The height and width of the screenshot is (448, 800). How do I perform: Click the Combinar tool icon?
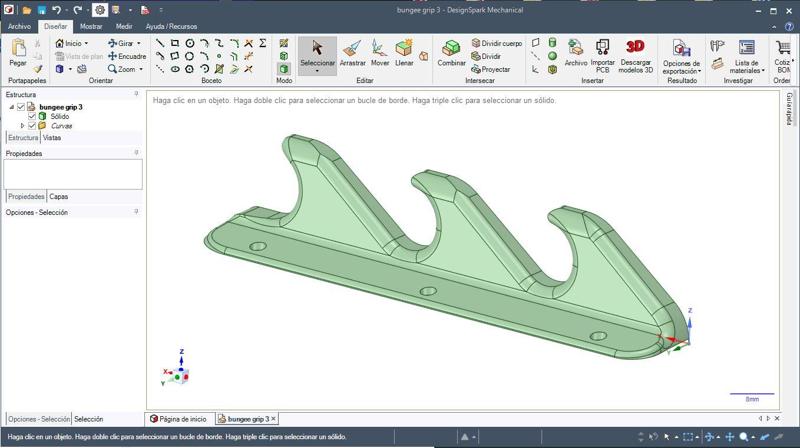pyautogui.click(x=451, y=51)
